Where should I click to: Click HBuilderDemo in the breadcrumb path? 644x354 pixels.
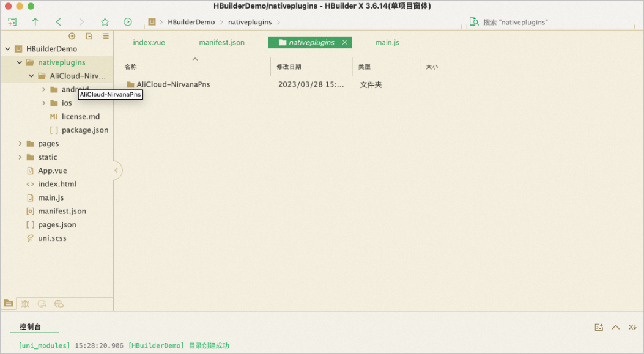pos(191,22)
